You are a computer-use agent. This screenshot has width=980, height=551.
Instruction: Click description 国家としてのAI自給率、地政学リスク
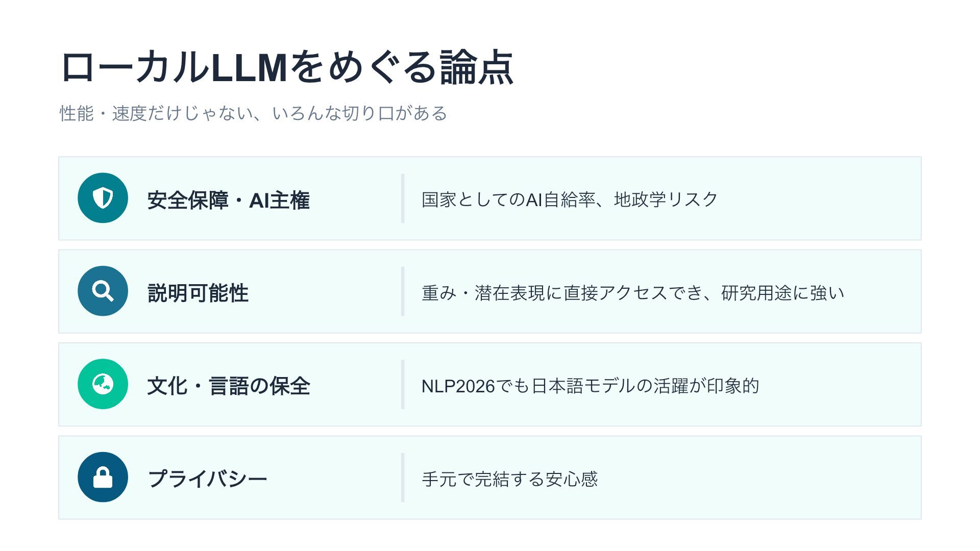tap(570, 199)
